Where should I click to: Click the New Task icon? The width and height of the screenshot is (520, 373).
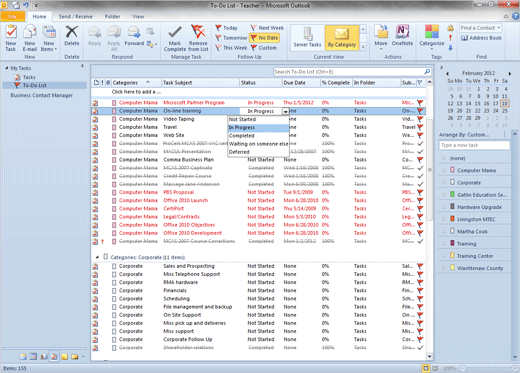pos(11,32)
